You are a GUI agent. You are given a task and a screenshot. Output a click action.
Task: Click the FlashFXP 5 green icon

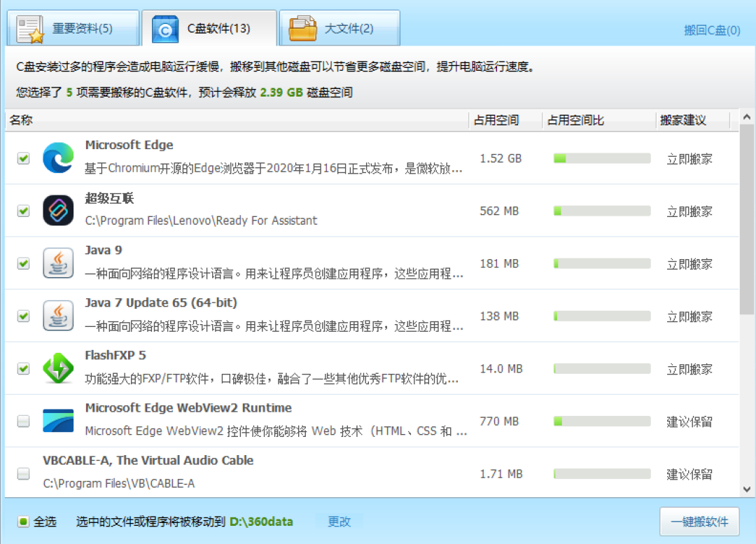(x=58, y=368)
